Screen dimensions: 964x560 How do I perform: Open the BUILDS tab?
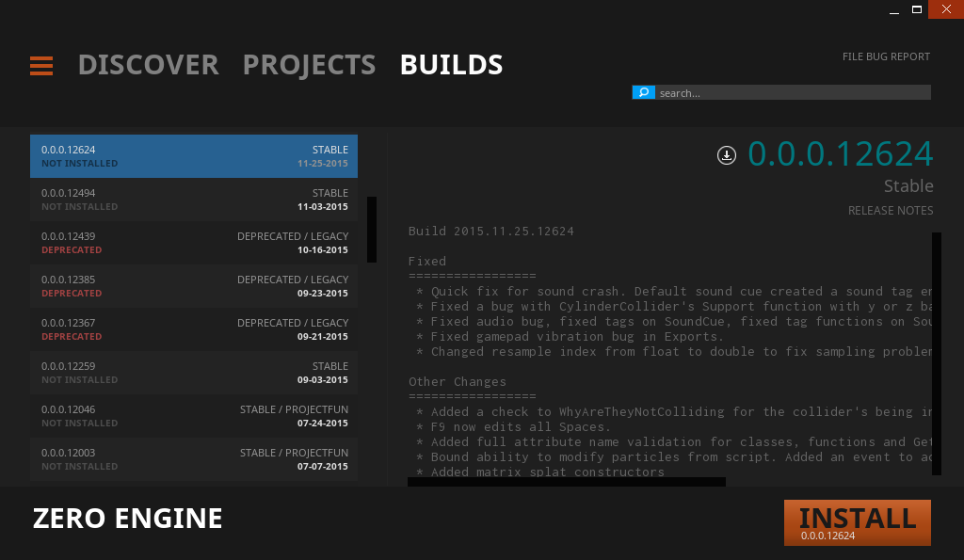(x=451, y=65)
